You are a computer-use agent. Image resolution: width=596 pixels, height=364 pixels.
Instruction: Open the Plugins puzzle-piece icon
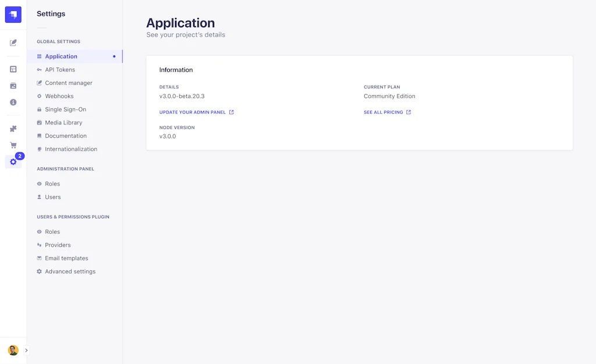pyautogui.click(x=13, y=129)
